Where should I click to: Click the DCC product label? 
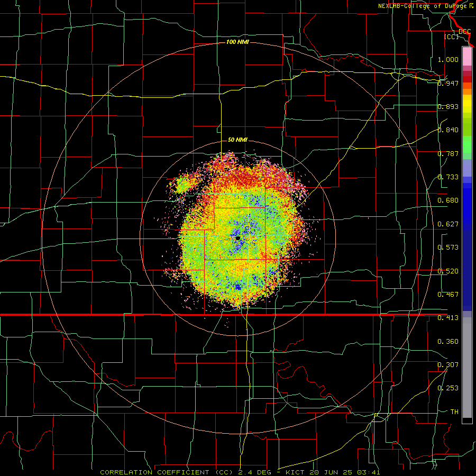click(464, 32)
